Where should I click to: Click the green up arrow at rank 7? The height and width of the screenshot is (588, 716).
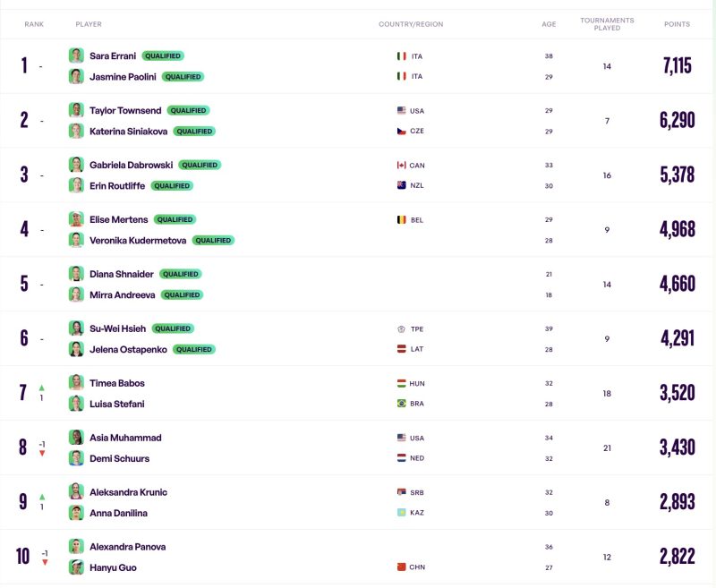[x=41, y=388]
